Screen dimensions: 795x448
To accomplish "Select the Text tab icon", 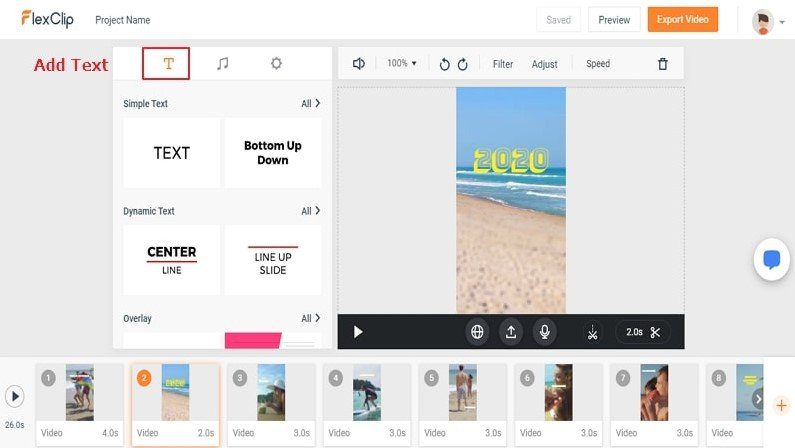I will point(169,64).
